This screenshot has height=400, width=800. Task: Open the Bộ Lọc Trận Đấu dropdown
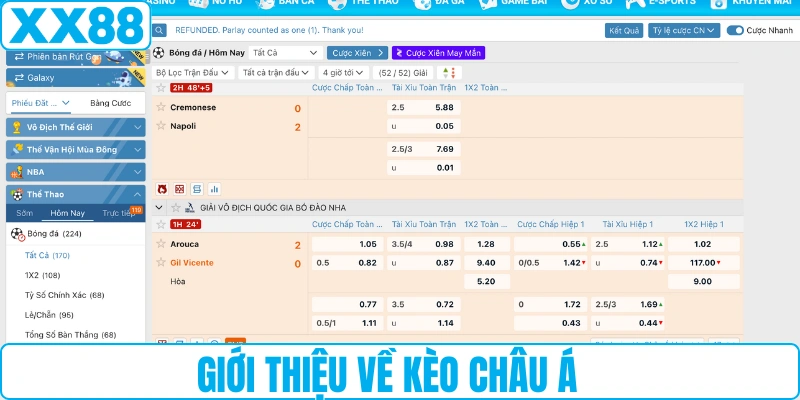(x=193, y=72)
